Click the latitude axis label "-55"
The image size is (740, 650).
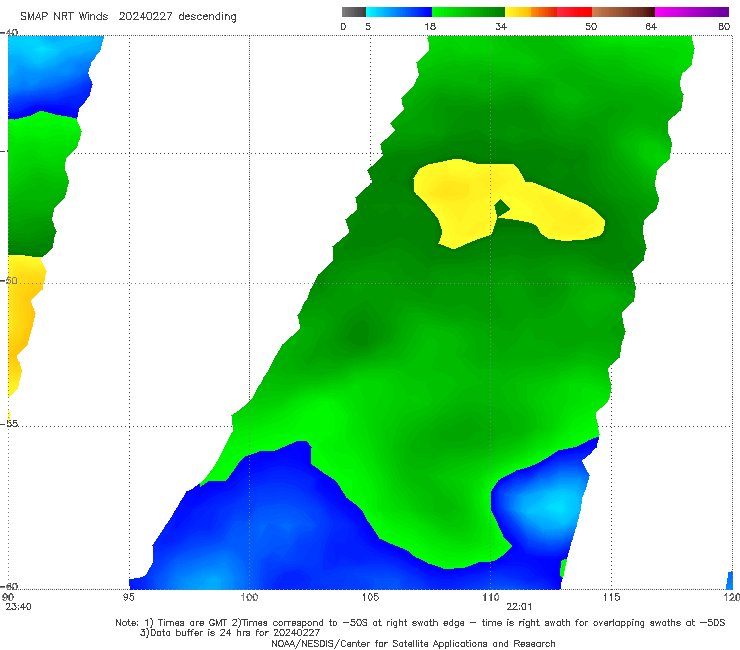9,423
